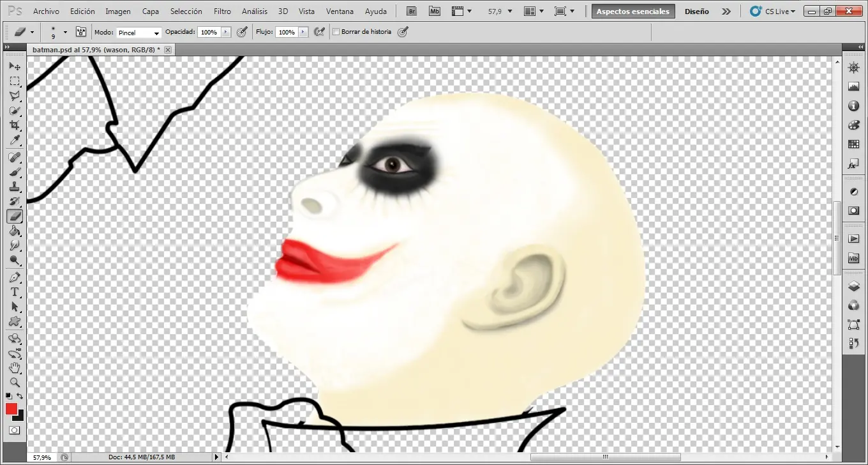The width and height of the screenshot is (868, 465).
Task: Select the Brush tool
Action: click(x=14, y=171)
